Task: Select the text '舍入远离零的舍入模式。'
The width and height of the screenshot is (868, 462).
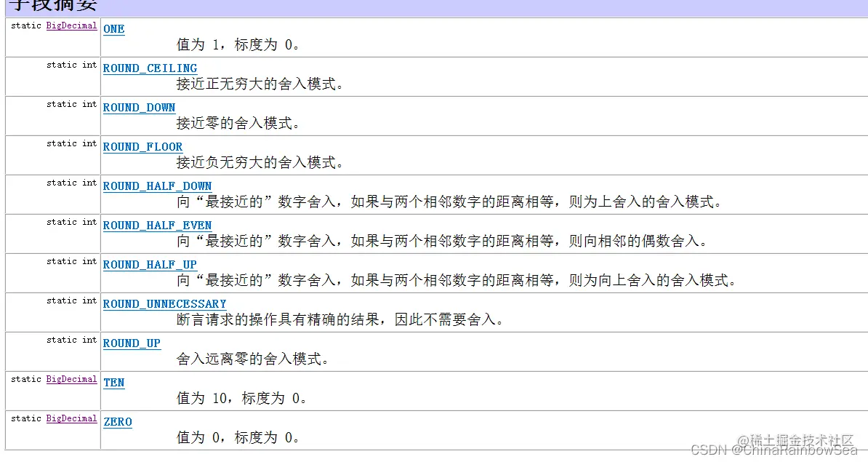Action: point(253,359)
